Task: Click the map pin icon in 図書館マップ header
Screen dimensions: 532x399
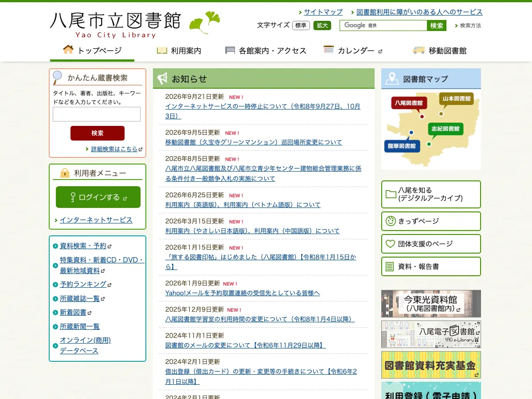Action: 392,78
